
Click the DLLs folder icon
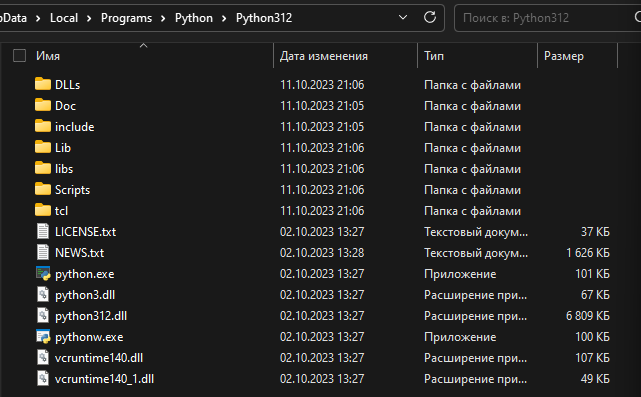click(43, 84)
